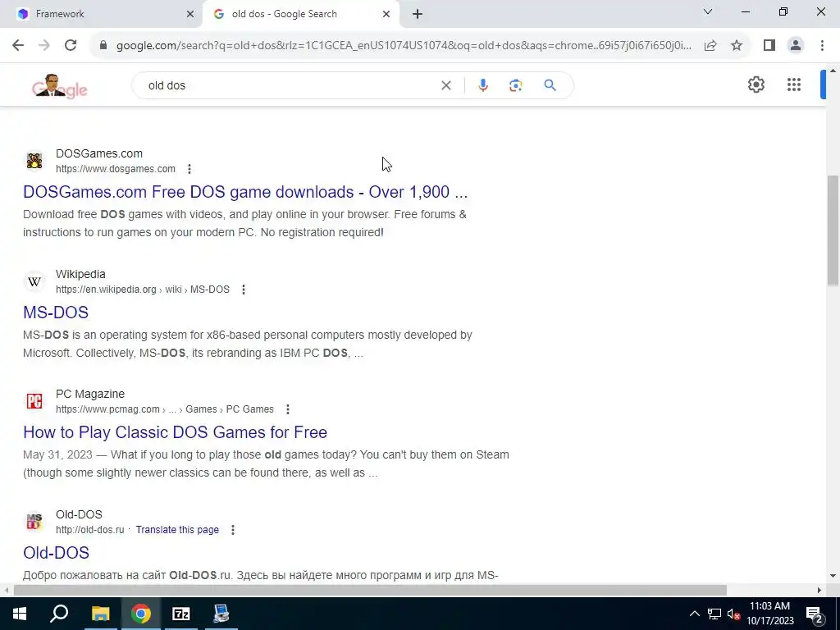Click the Wikipedia W favicon
The image size is (840, 630).
click(x=34, y=281)
